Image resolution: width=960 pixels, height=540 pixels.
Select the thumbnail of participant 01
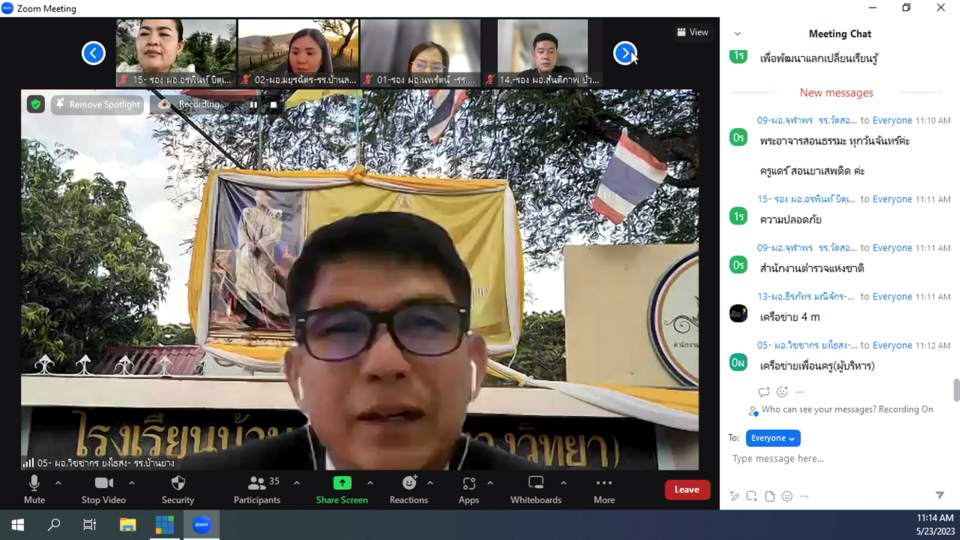tap(421, 53)
